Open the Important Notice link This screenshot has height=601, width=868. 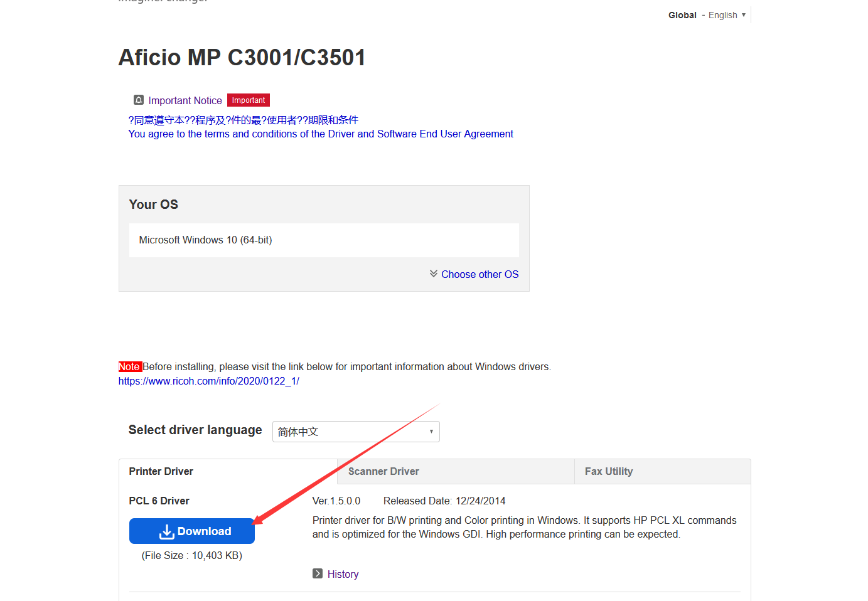pyautogui.click(x=185, y=100)
